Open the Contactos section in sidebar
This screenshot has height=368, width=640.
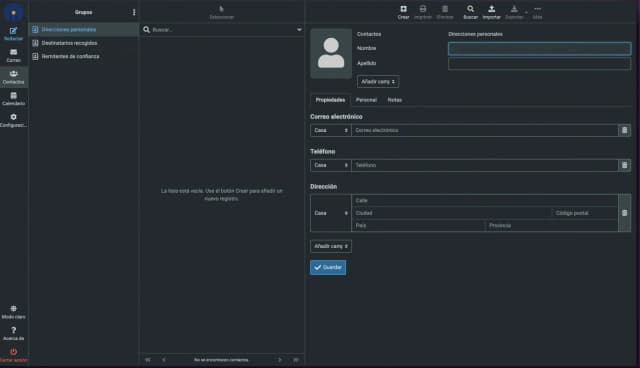tap(13, 77)
